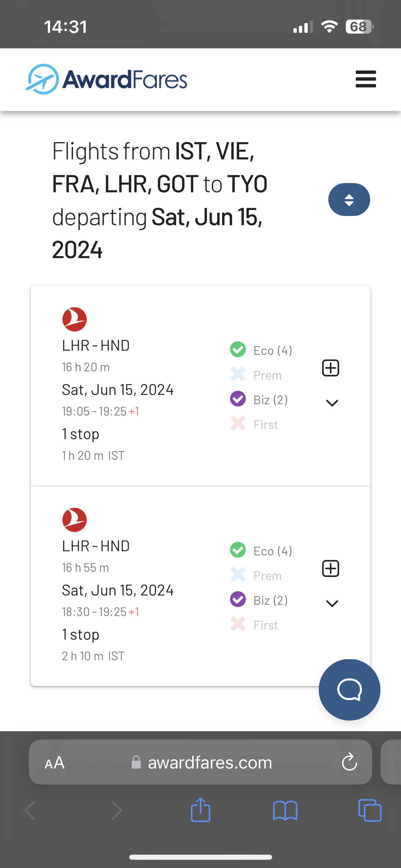The width and height of the screenshot is (401, 868).
Task: Tap the Safari share icon
Action: [x=200, y=810]
